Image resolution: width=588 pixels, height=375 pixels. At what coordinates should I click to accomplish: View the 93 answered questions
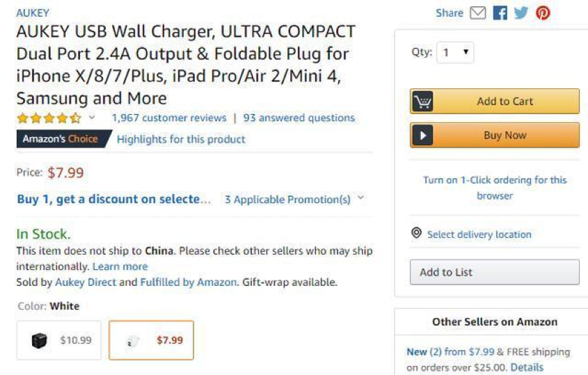point(299,118)
